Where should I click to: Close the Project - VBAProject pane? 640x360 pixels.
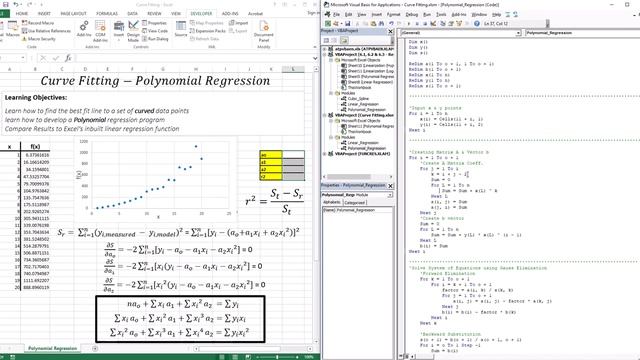[390, 31]
